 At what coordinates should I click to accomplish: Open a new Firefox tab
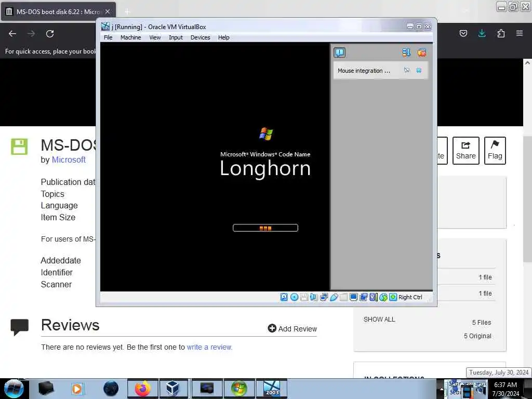point(127,11)
